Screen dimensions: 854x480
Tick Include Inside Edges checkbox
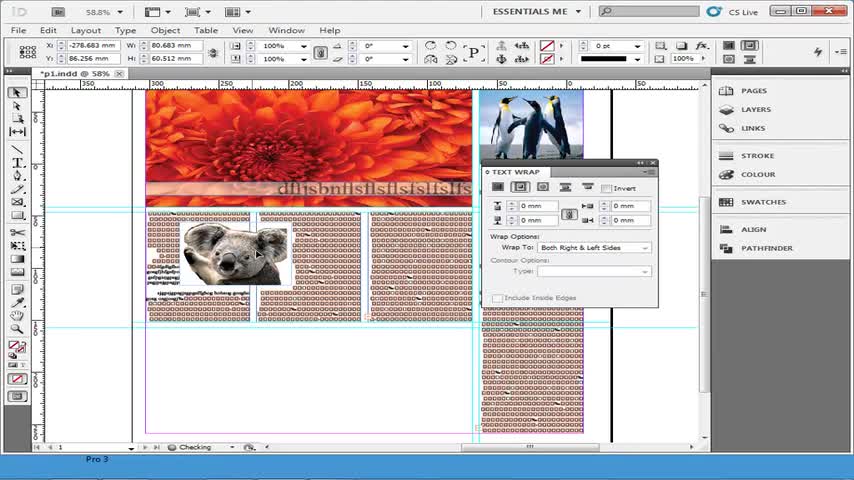click(497, 298)
